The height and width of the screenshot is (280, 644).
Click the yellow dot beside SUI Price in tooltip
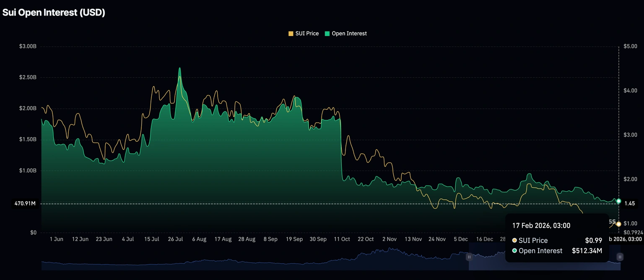514,241
